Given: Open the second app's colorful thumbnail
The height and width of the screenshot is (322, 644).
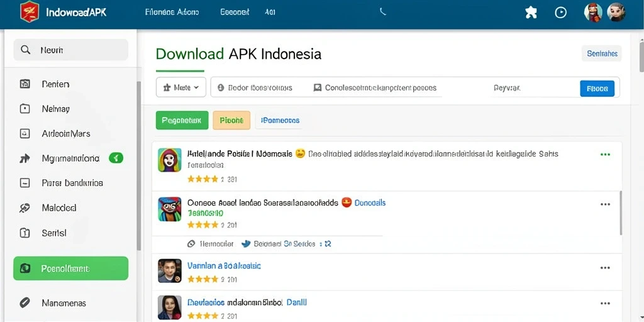Looking at the screenshot, I should (x=170, y=209).
